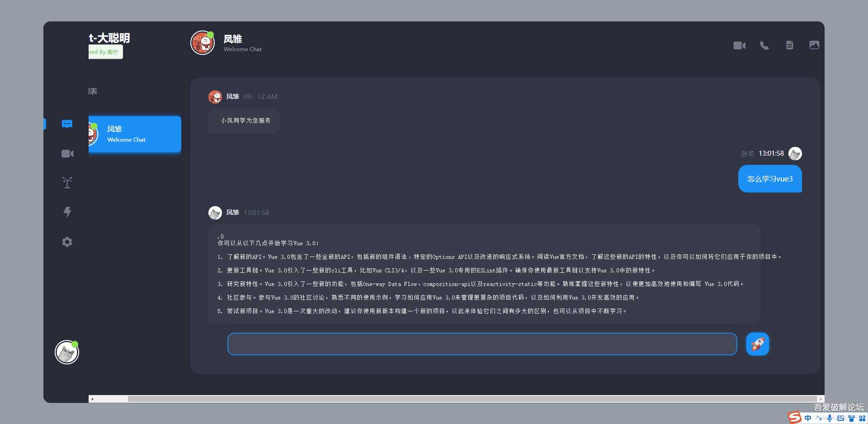Screen dimensions: 868x424
Task: Select the message bubble saying 怎么学习vue3
Action: [769, 179]
